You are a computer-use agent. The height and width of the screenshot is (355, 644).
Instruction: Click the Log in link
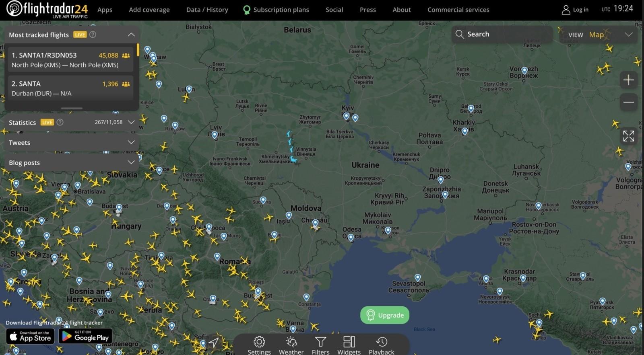tap(580, 10)
